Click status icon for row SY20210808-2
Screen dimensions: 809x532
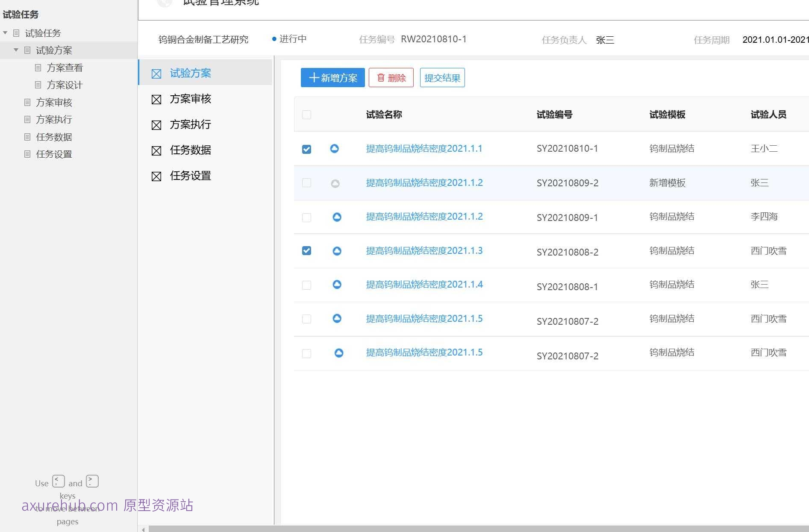point(337,251)
